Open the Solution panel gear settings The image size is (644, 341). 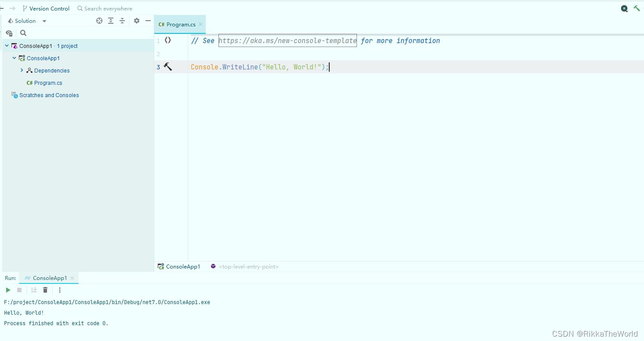pyautogui.click(x=137, y=21)
